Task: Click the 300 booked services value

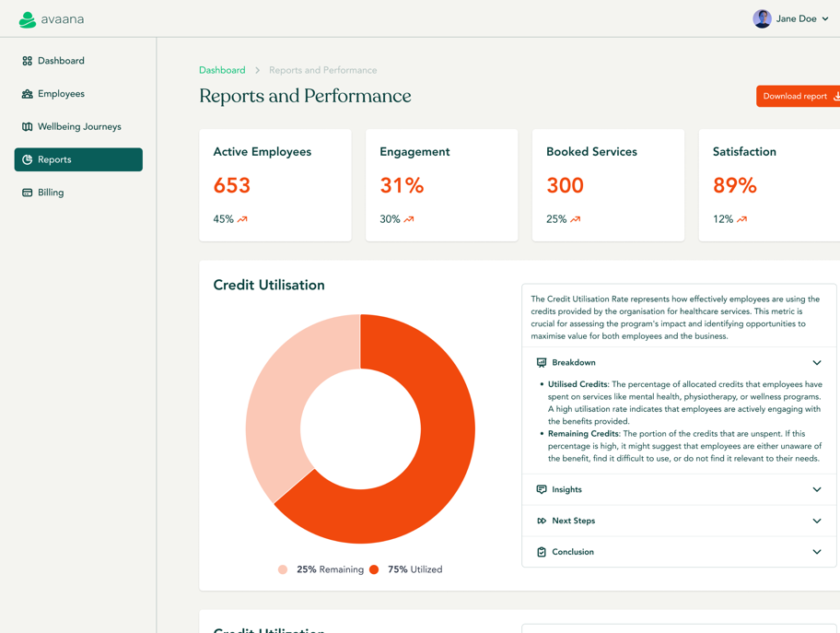Action: [566, 185]
